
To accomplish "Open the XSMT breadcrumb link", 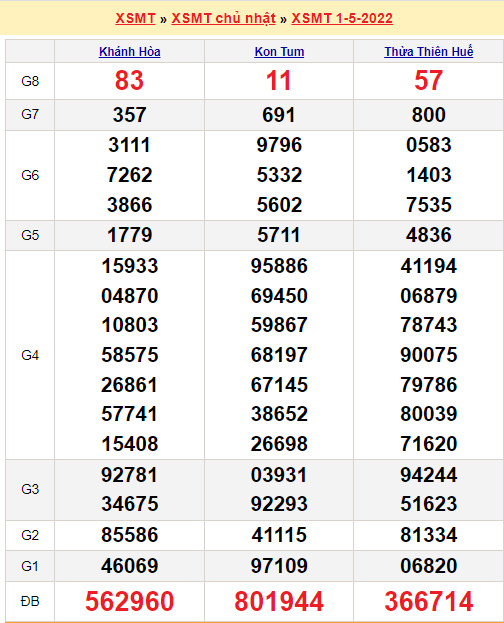I will coord(135,18).
